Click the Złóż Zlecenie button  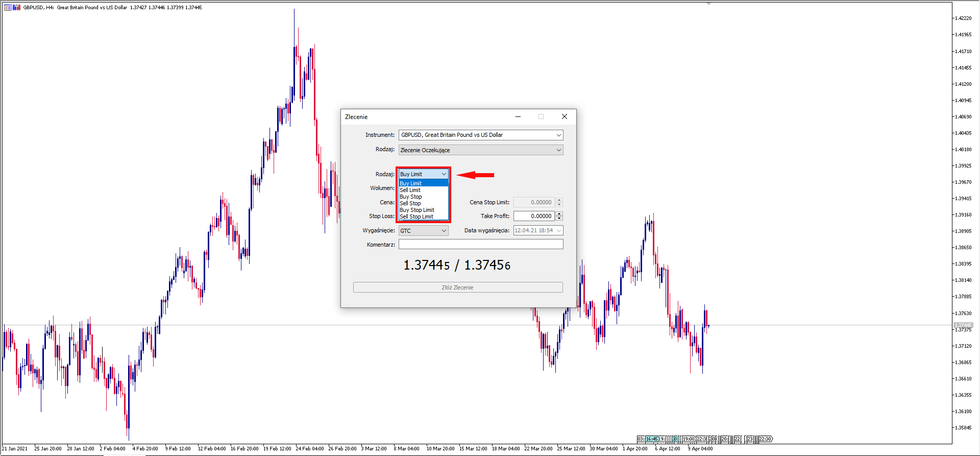458,287
